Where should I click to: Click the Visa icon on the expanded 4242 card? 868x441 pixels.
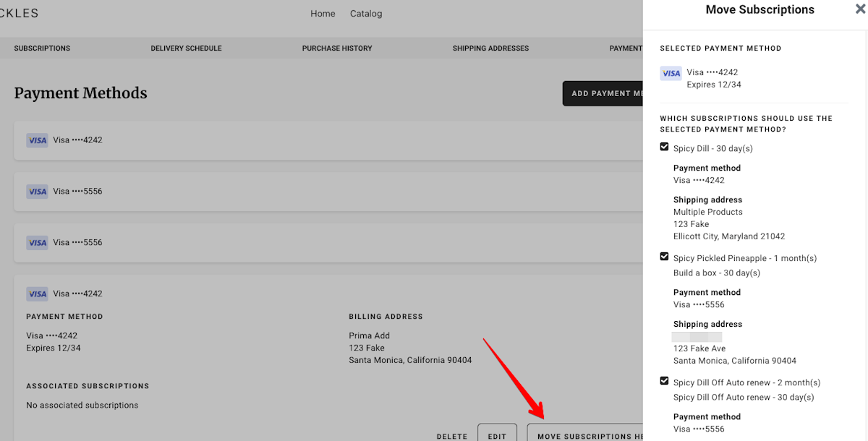click(37, 294)
